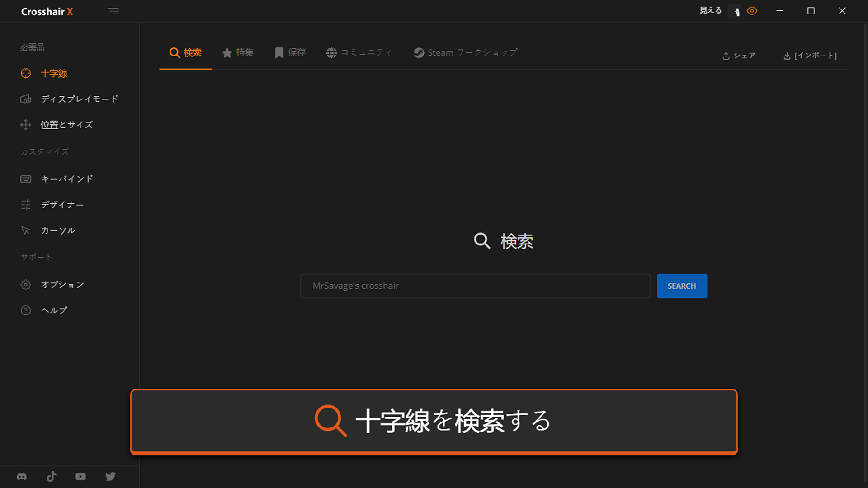Open the ヘルプ help page
Screen dimensions: 868x488
[44, 310]
